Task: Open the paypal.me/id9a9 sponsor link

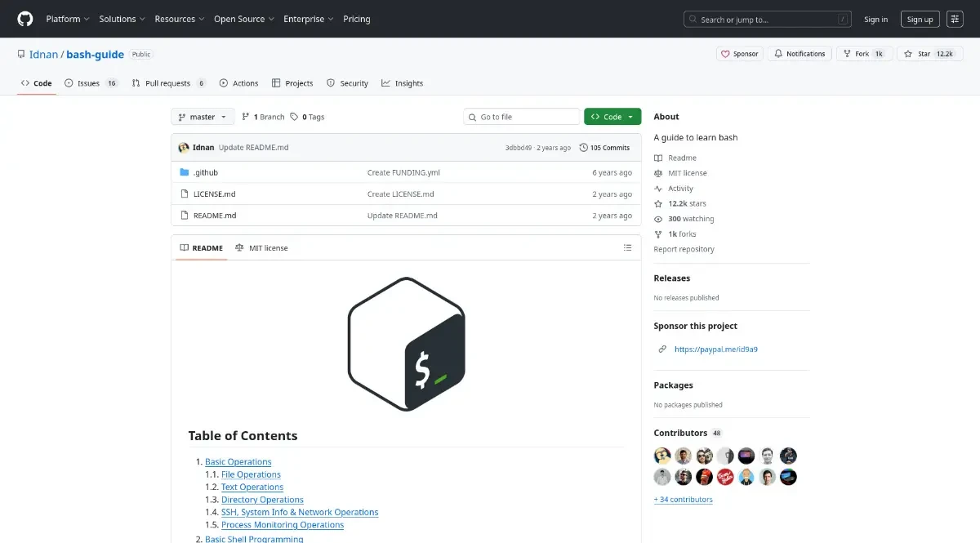Action: (710, 349)
